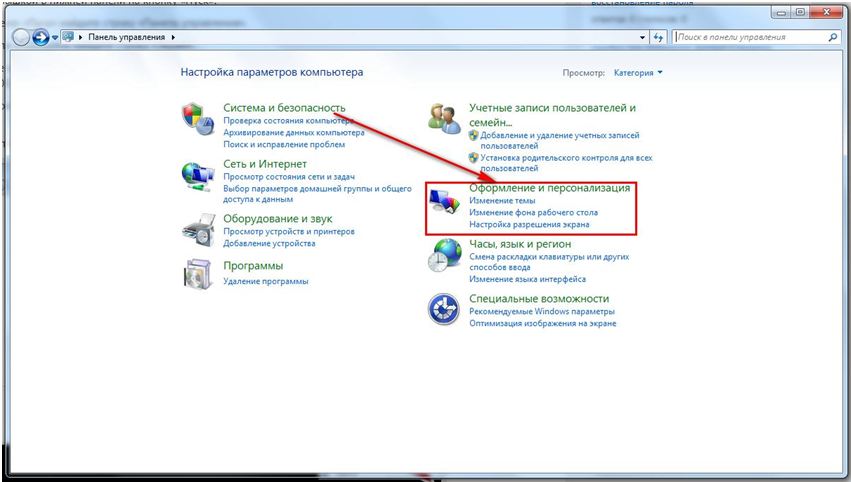Screen dimensions: 851x482
Task: Open the Категория view dropdown
Action: 638,73
